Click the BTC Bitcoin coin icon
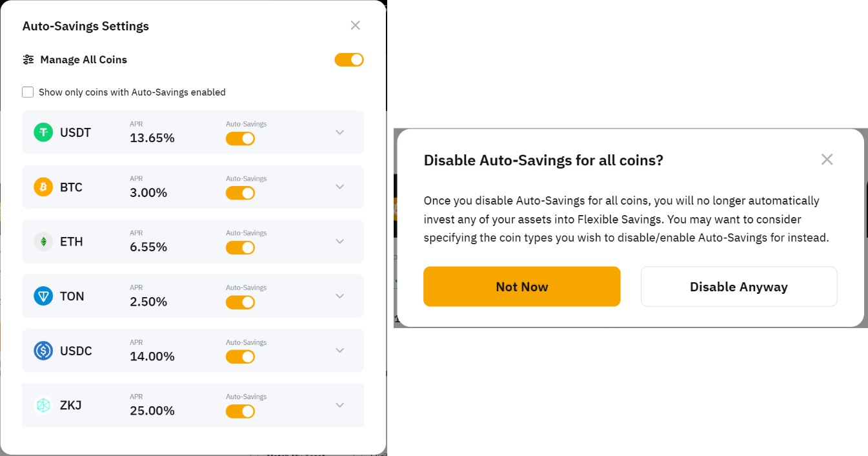Image resolution: width=868 pixels, height=456 pixels. tap(43, 187)
